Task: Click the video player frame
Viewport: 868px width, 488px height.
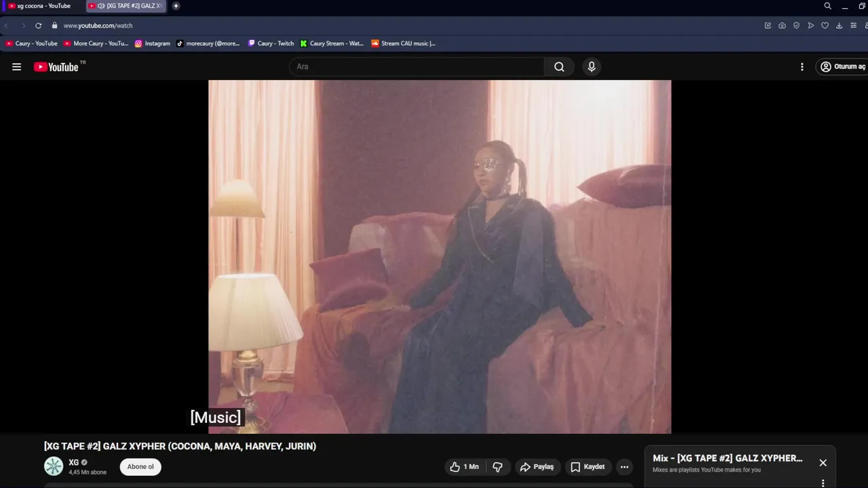Action: [x=439, y=257]
